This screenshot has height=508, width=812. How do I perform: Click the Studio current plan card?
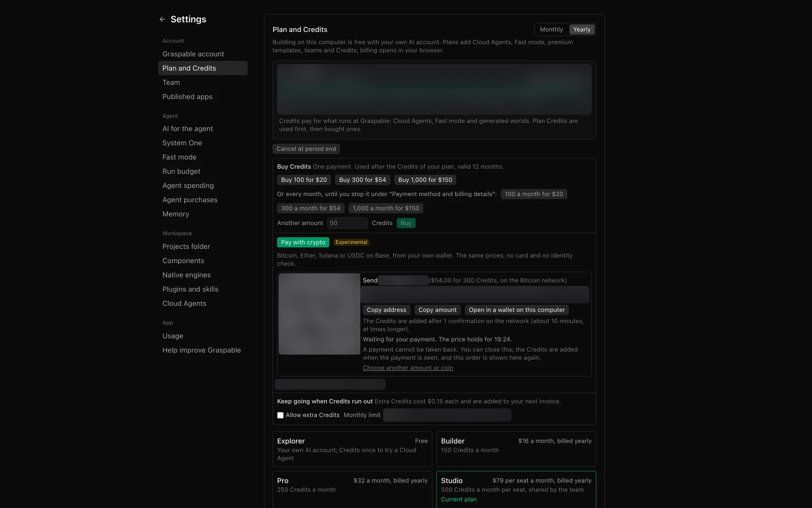coord(516,489)
